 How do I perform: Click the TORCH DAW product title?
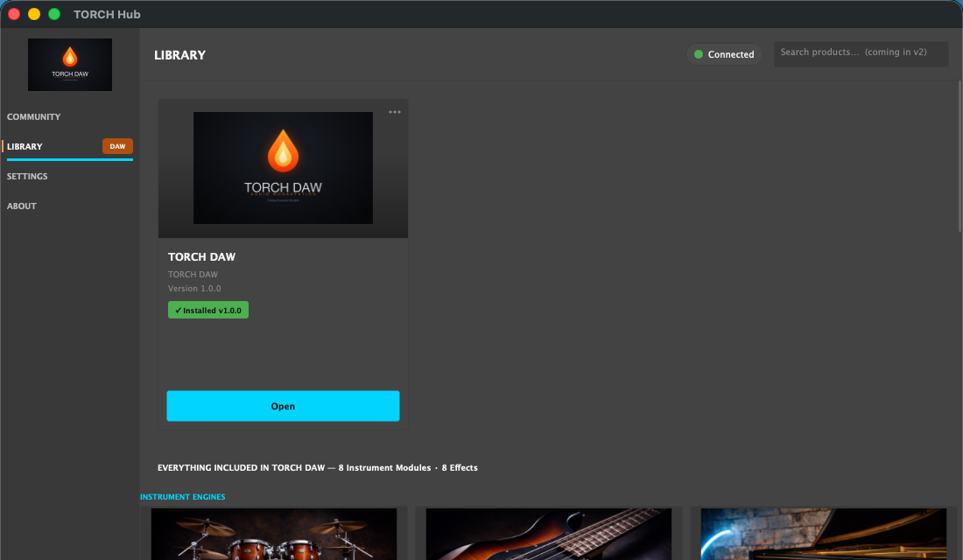pos(202,257)
